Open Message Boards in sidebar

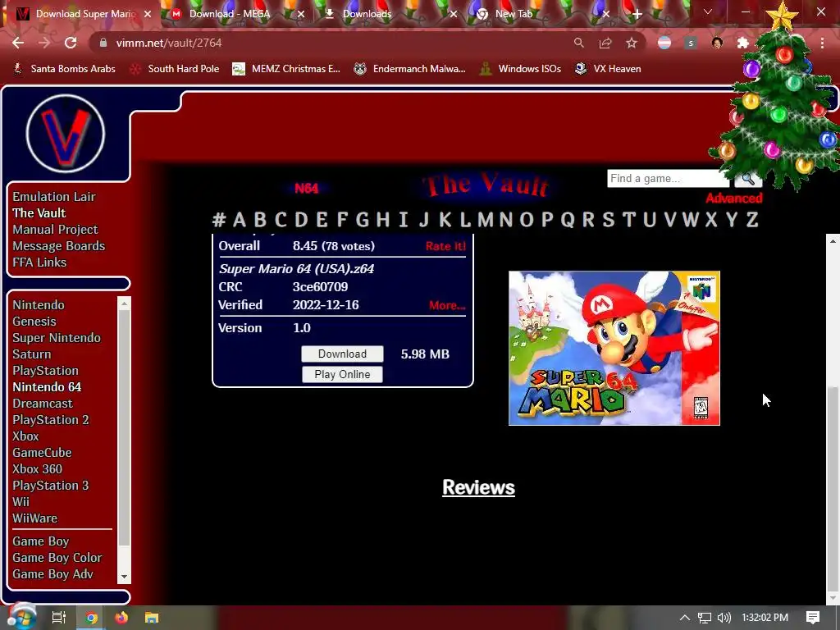coord(59,246)
